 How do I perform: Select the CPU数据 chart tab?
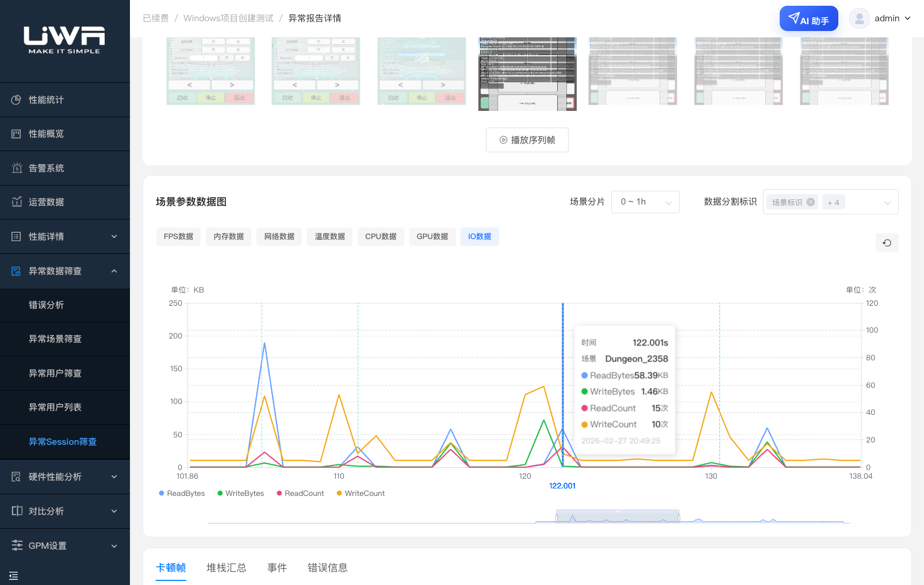coord(381,236)
